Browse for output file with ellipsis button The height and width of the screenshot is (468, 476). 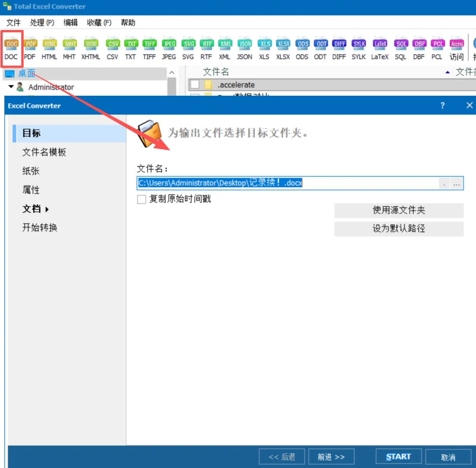click(x=456, y=183)
